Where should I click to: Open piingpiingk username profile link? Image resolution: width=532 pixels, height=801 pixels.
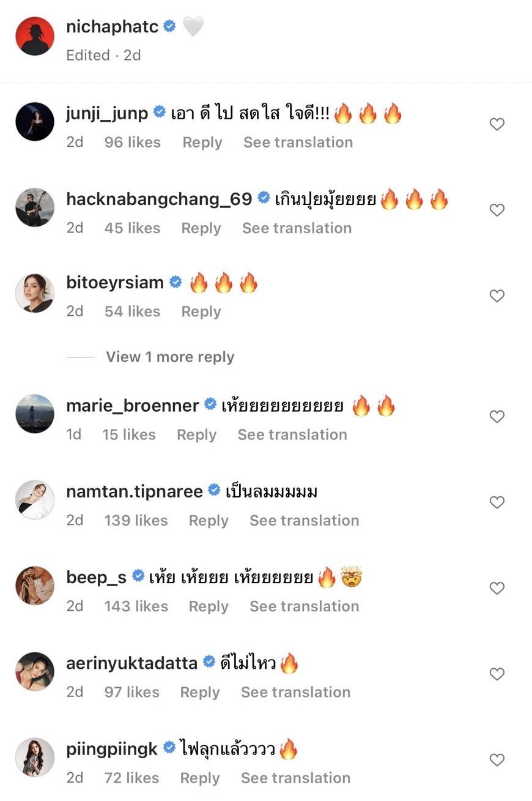tap(112, 748)
